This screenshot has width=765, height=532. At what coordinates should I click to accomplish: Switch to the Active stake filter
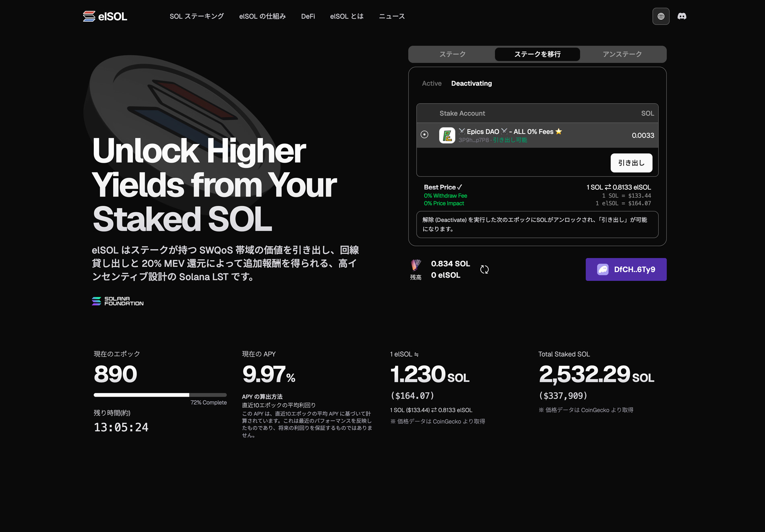click(432, 83)
